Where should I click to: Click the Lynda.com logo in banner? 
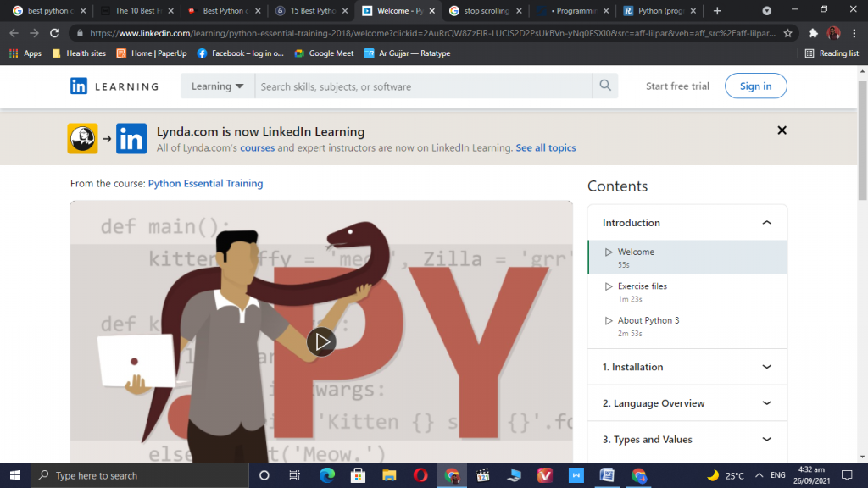[x=82, y=138]
